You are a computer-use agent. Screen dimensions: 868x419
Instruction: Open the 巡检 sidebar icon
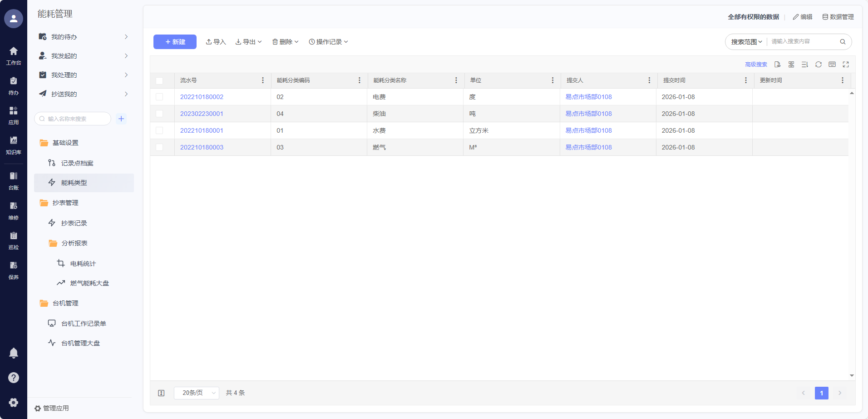(x=14, y=240)
